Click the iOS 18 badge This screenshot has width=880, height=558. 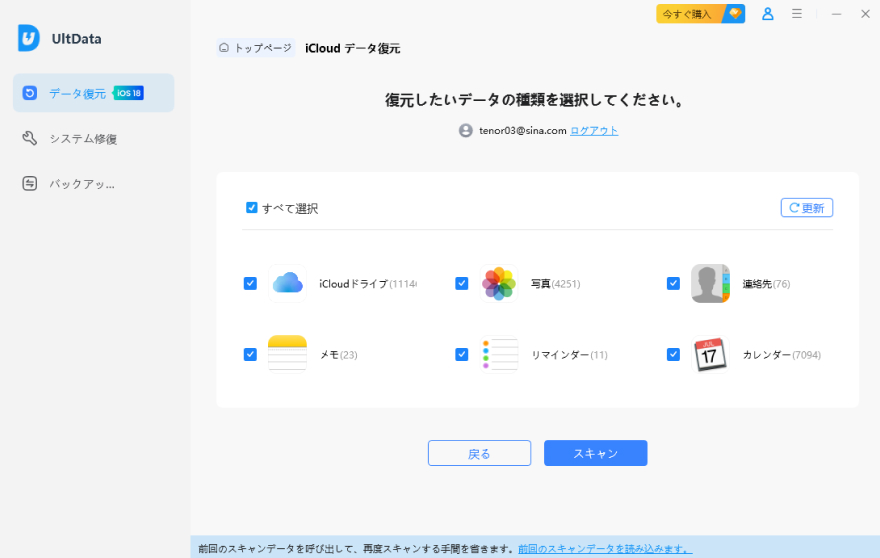click(129, 93)
